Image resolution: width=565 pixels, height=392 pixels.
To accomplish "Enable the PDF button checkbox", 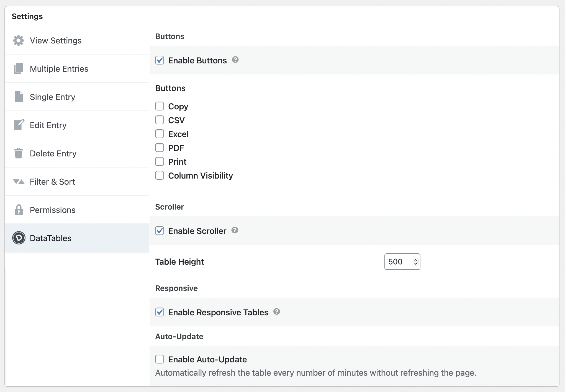I will [x=160, y=148].
